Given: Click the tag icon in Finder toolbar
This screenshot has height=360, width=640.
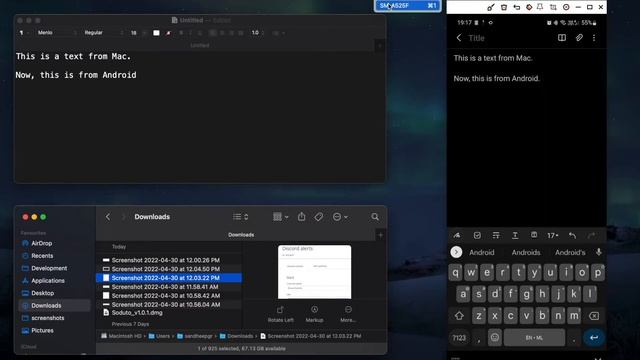Looking at the screenshot, I should [x=319, y=217].
